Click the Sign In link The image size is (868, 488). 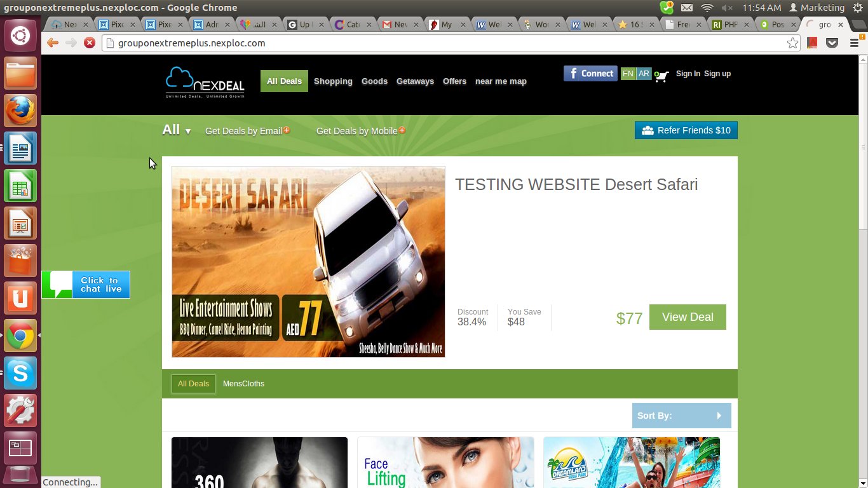click(688, 74)
